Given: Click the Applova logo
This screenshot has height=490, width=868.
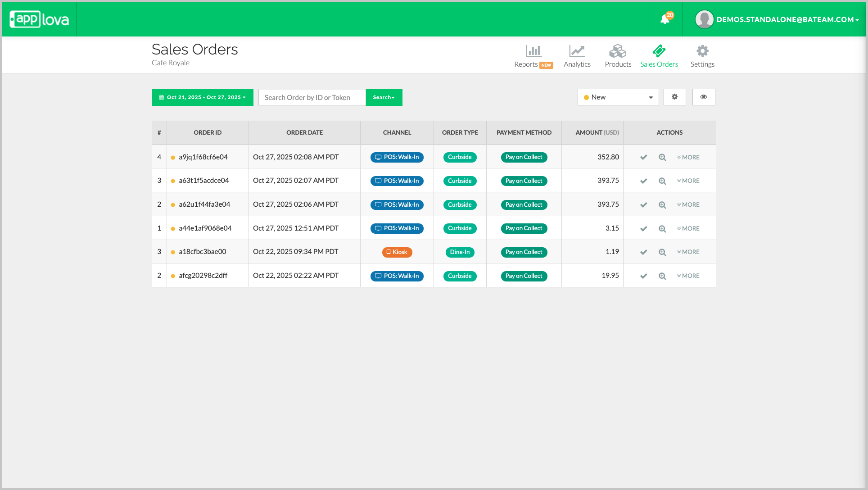Looking at the screenshot, I should point(39,19).
